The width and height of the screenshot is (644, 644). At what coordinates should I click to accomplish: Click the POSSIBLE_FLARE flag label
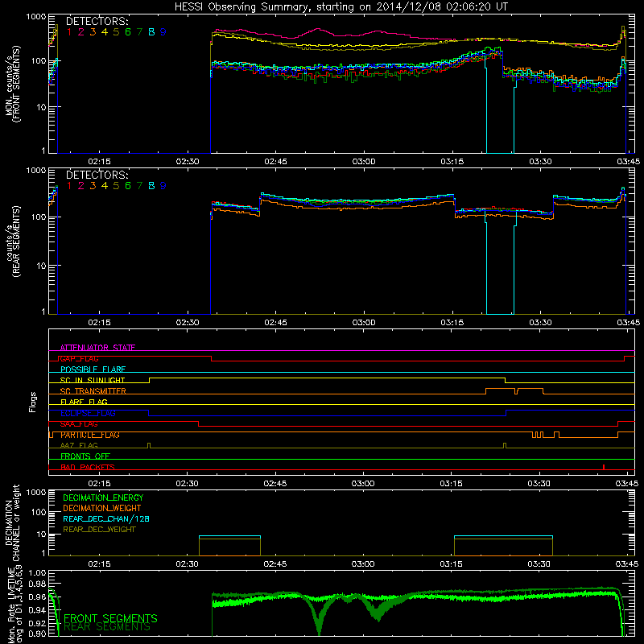[x=93, y=369]
